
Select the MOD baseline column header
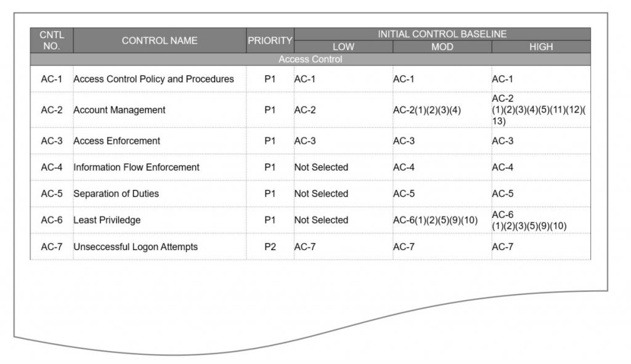point(442,47)
